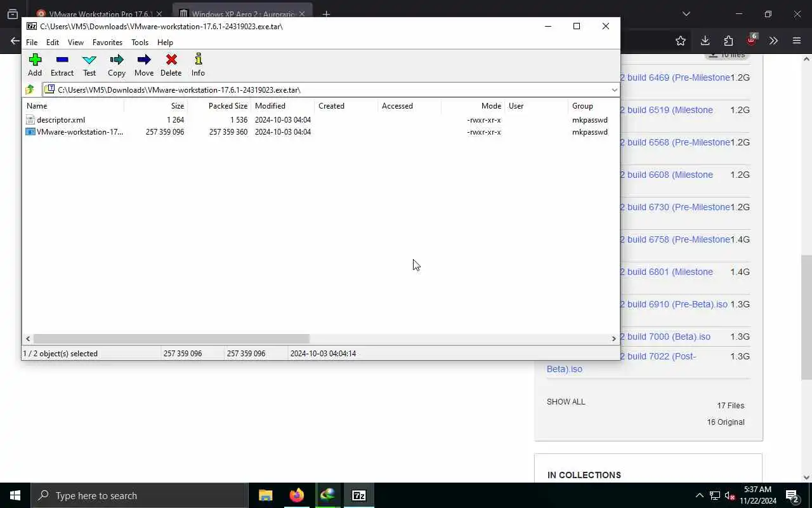The height and width of the screenshot is (508, 812).
Task: Sort by the Created column header
Action: tap(346, 106)
